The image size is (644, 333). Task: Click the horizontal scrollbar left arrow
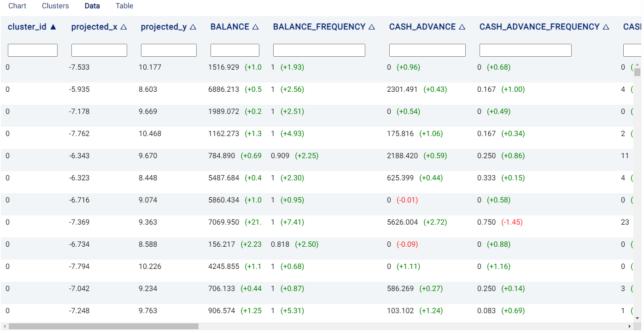click(x=4, y=326)
